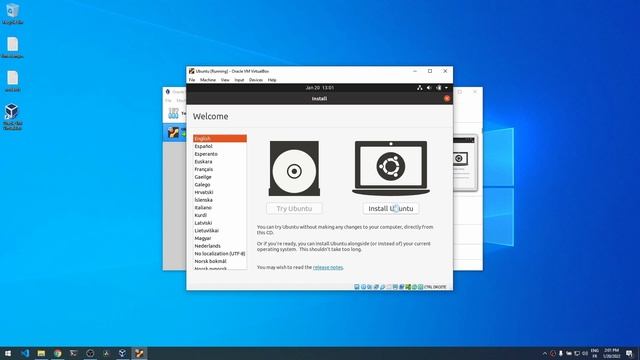Open File Explorer from taskbar
Viewport: 640px width, 360px height.
click(41, 353)
